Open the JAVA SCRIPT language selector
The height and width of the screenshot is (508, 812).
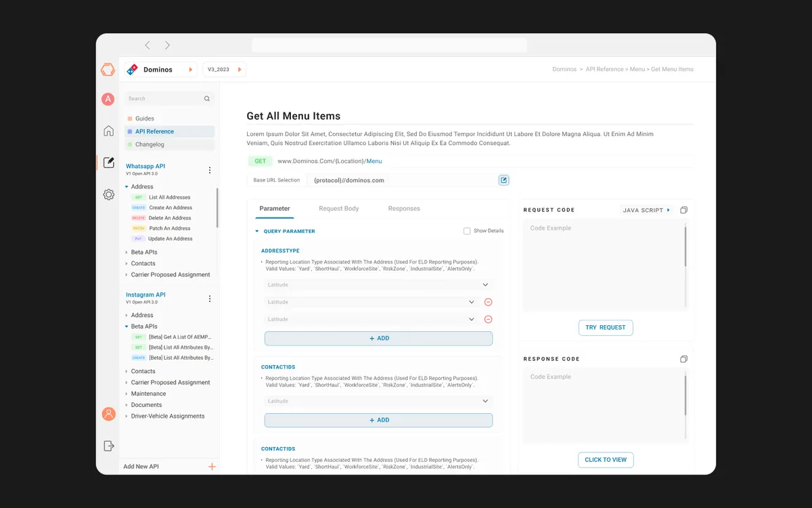646,210
